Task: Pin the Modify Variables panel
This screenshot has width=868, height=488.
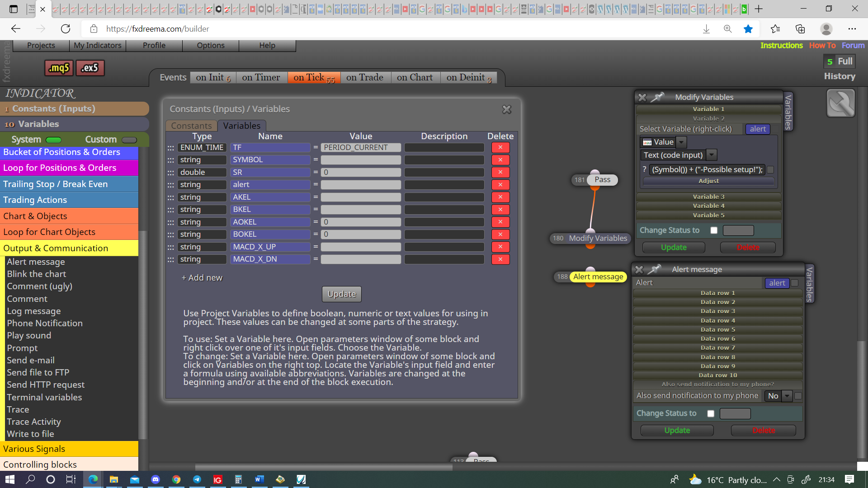Action: tap(658, 97)
